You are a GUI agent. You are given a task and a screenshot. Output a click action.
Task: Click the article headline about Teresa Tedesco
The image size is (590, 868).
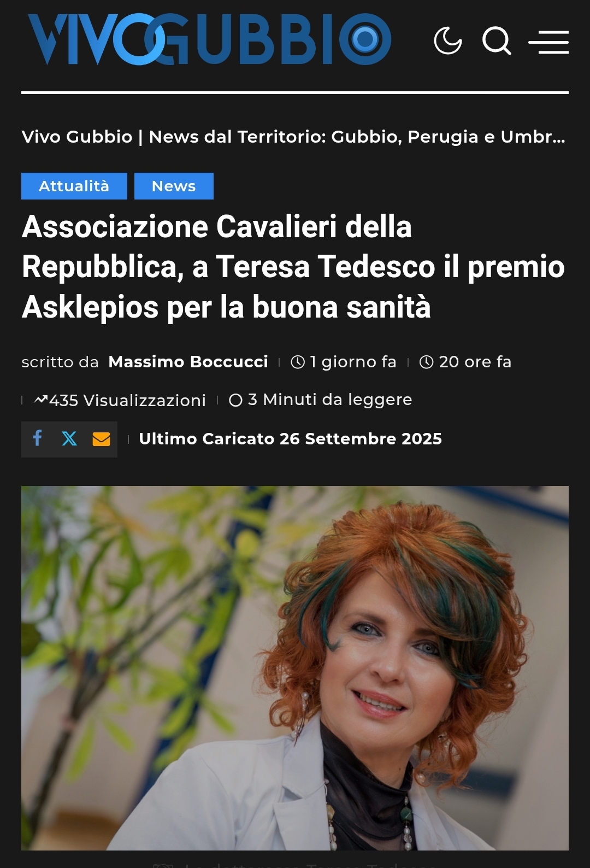click(293, 267)
